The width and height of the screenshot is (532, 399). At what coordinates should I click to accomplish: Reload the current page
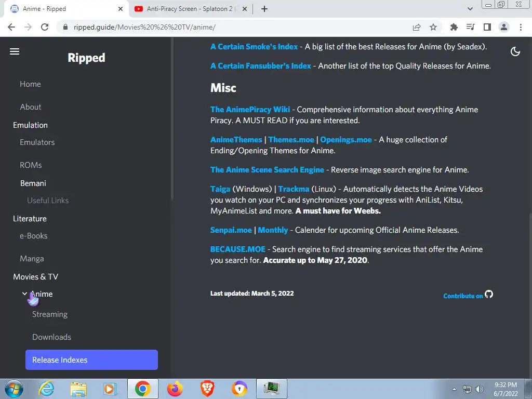pyautogui.click(x=45, y=27)
